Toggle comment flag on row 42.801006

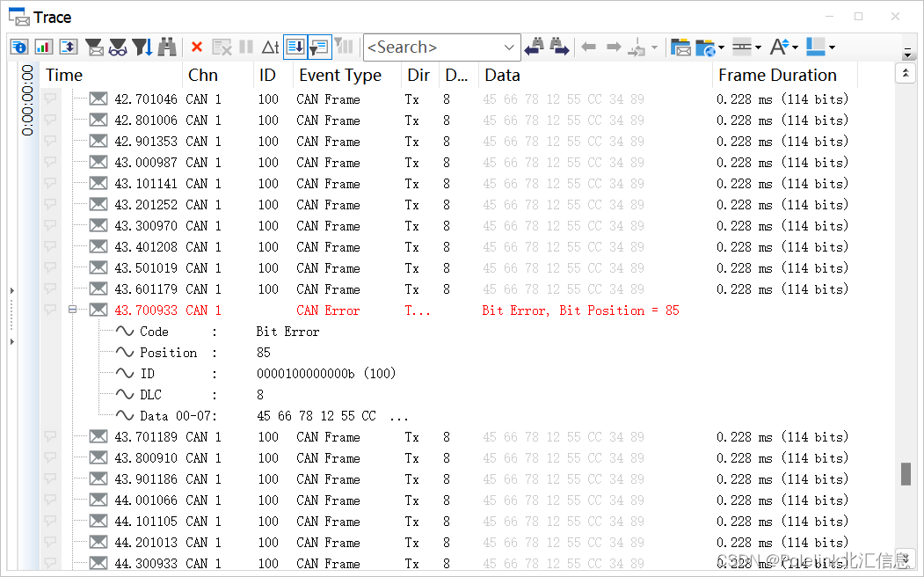coord(51,121)
